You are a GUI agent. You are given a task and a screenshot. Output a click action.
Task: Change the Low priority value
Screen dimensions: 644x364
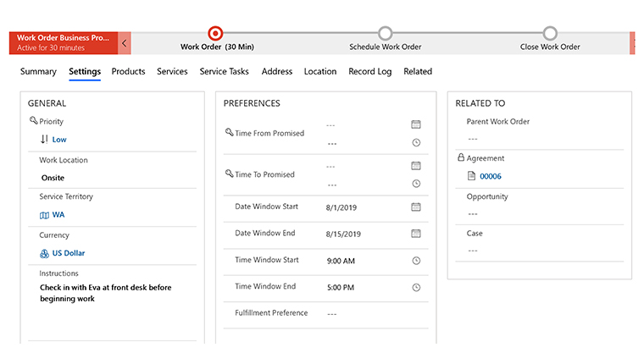(x=59, y=139)
